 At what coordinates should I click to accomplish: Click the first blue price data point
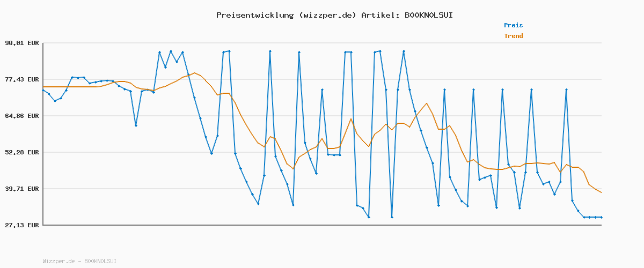pyautogui.click(x=43, y=90)
